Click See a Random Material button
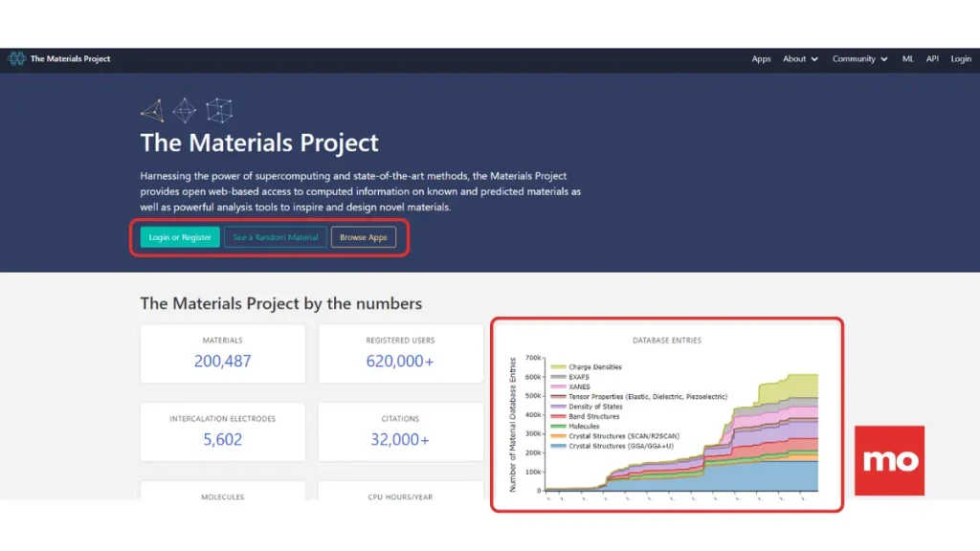Screen dimensions: 980x551 click(x=276, y=237)
